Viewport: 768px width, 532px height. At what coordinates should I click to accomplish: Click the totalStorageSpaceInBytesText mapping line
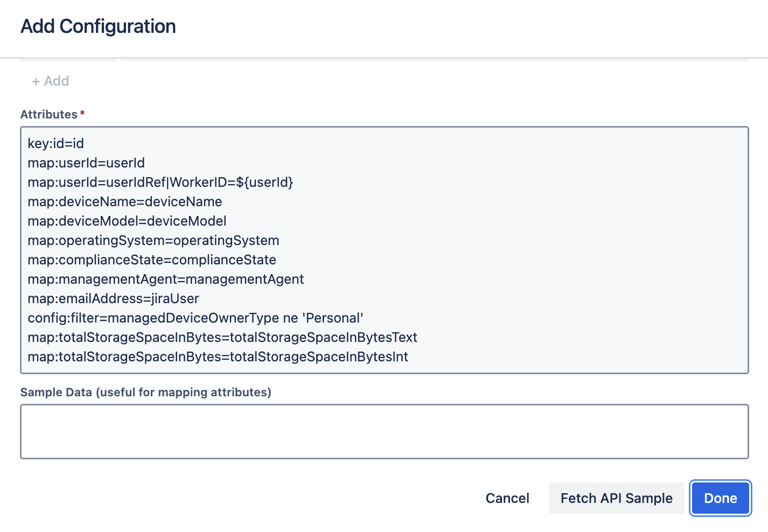[222, 337]
